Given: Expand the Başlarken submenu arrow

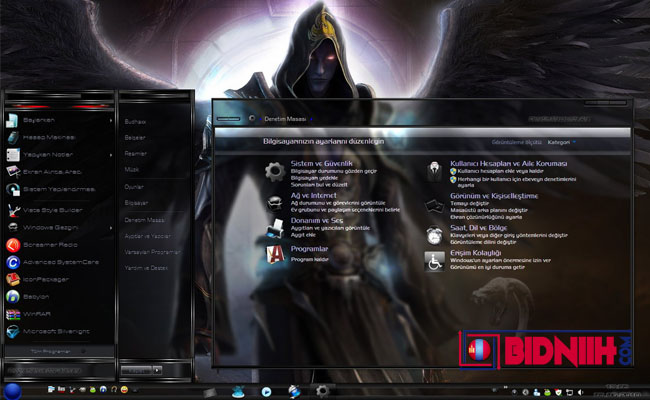Looking at the screenshot, I should tap(111, 121).
